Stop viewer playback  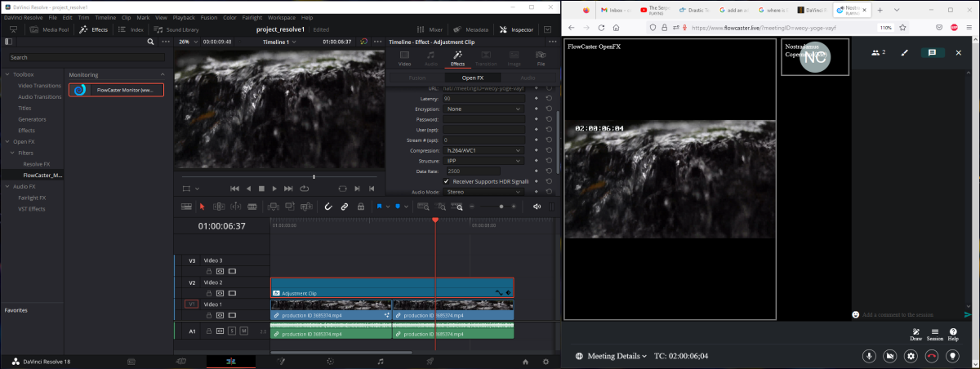click(x=261, y=189)
